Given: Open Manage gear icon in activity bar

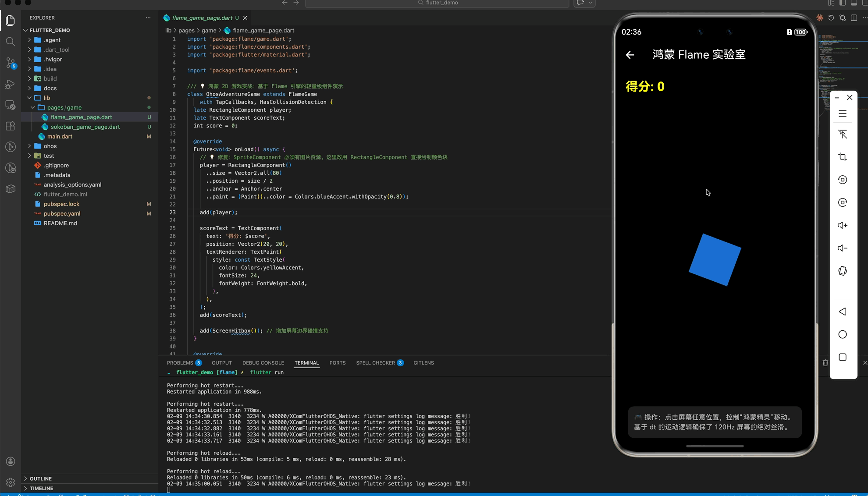Looking at the screenshot, I should click(x=11, y=482).
